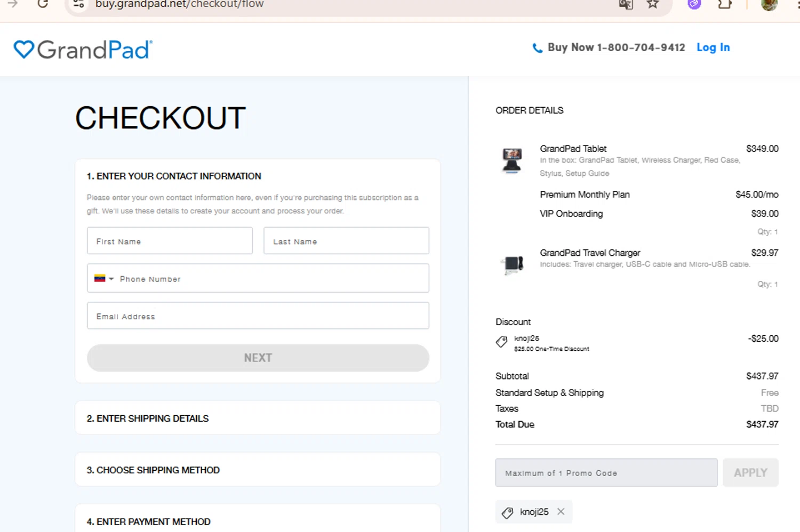Image resolution: width=800 pixels, height=532 pixels.
Task: Click the Premium Monthly Plan line
Action: pos(585,195)
